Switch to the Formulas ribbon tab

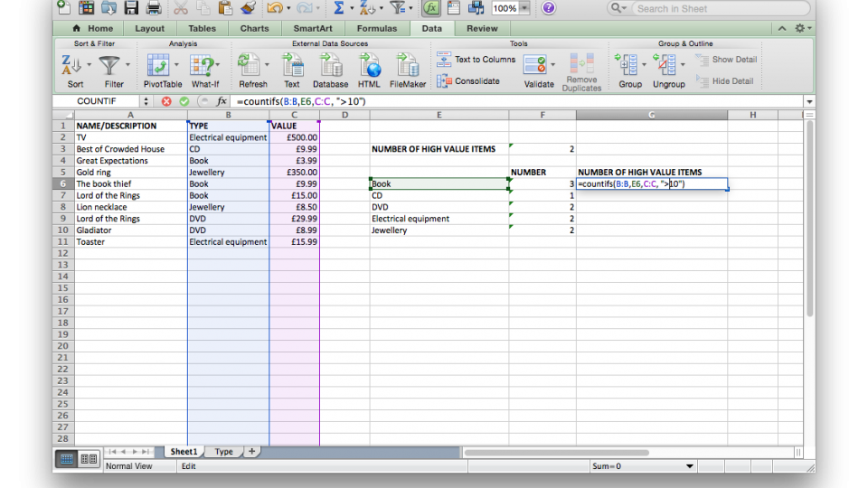(x=376, y=28)
